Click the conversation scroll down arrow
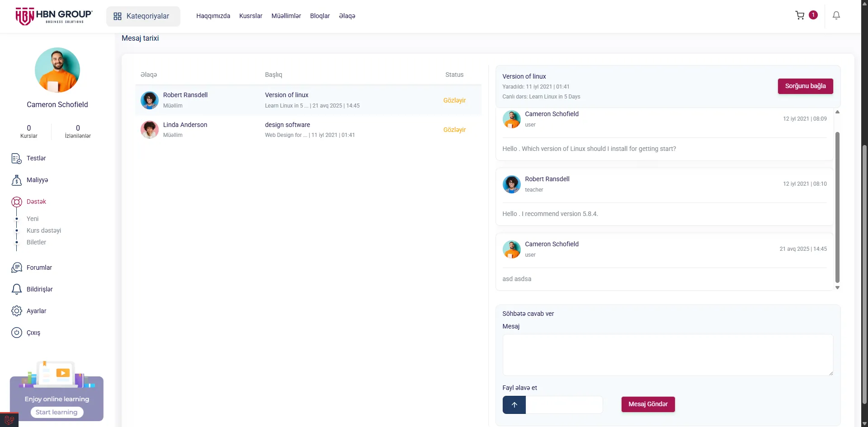 click(x=837, y=287)
